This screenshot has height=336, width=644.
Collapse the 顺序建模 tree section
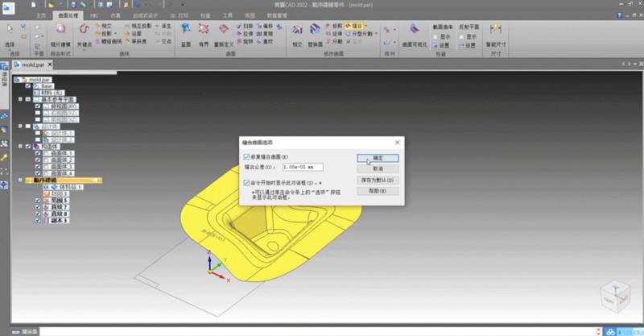click(x=20, y=180)
